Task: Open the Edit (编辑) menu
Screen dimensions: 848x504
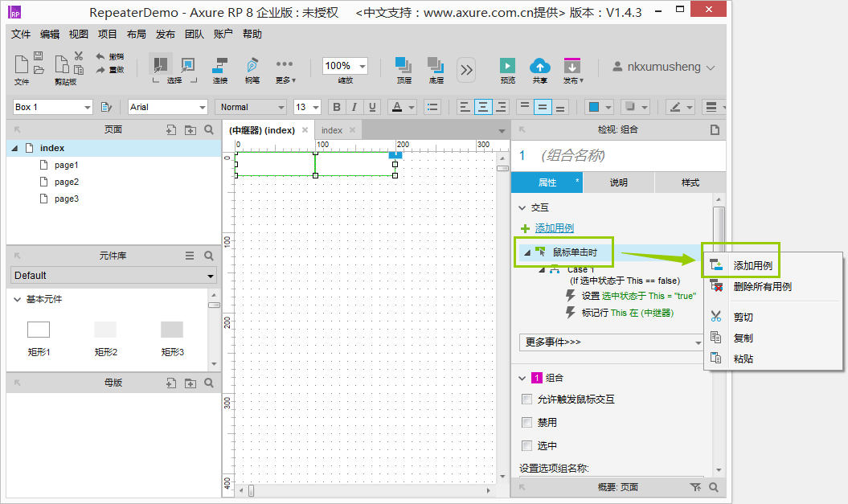Action: pos(50,34)
